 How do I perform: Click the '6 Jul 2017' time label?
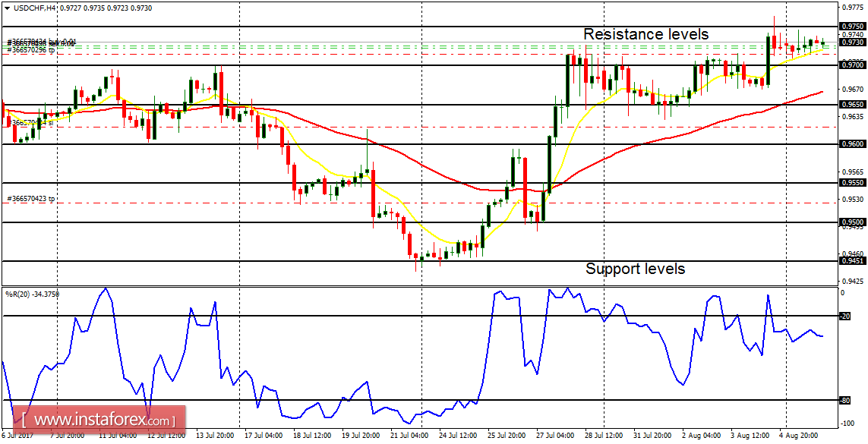[17, 436]
